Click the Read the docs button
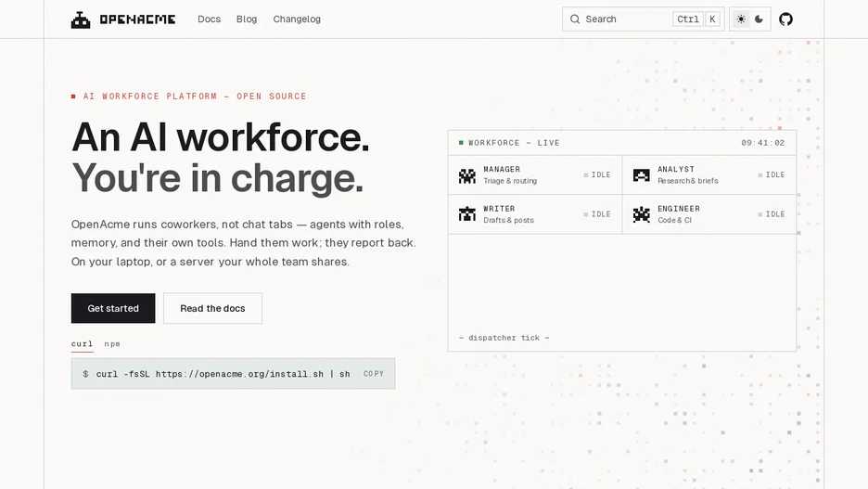This screenshot has height=489, width=868. coord(212,308)
